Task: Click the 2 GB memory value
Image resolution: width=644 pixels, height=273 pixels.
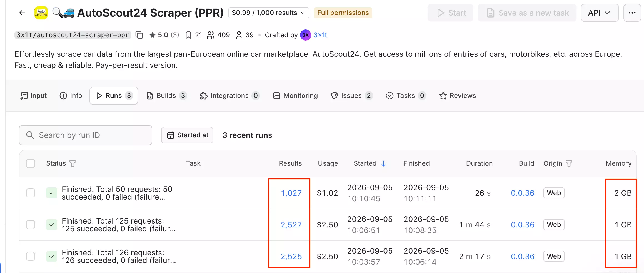Action: [623, 193]
